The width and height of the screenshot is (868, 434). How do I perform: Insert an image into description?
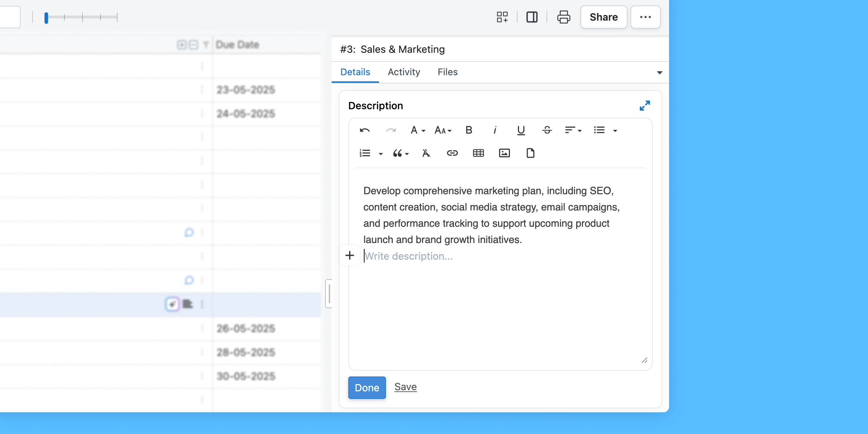504,153
